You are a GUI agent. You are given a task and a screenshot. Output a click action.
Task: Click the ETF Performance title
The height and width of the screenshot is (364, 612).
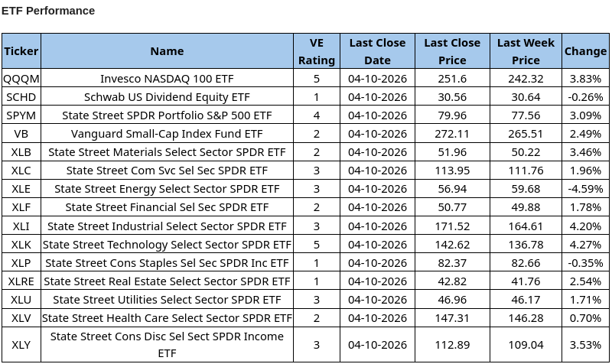pos(48,11)
